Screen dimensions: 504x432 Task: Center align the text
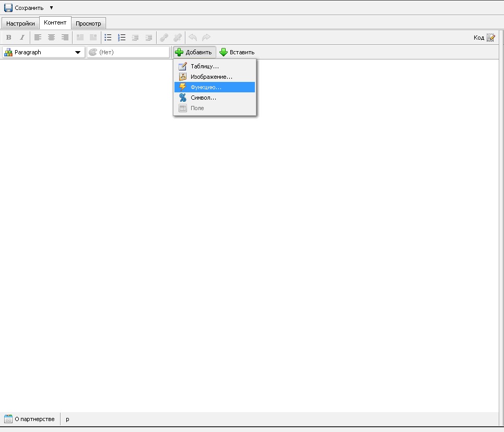(51, 38)
